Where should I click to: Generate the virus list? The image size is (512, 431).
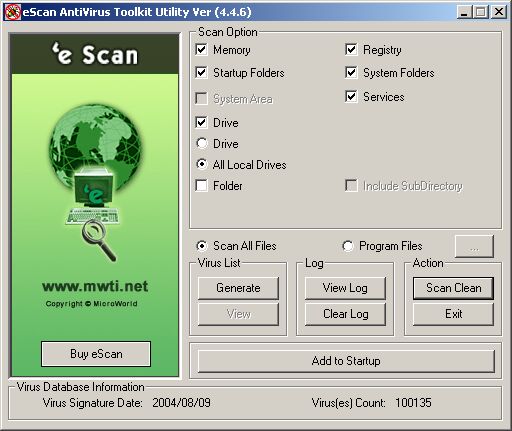pos(238,288)
